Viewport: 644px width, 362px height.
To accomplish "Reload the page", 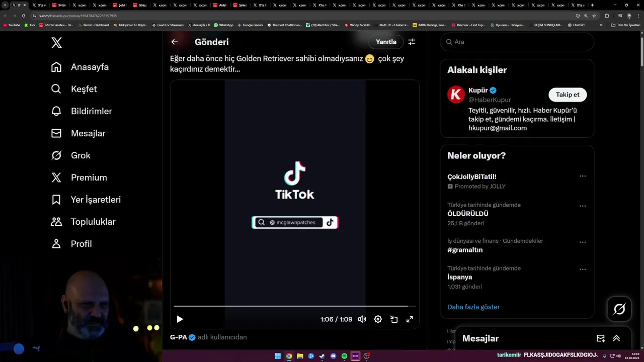I will (23, 16).
